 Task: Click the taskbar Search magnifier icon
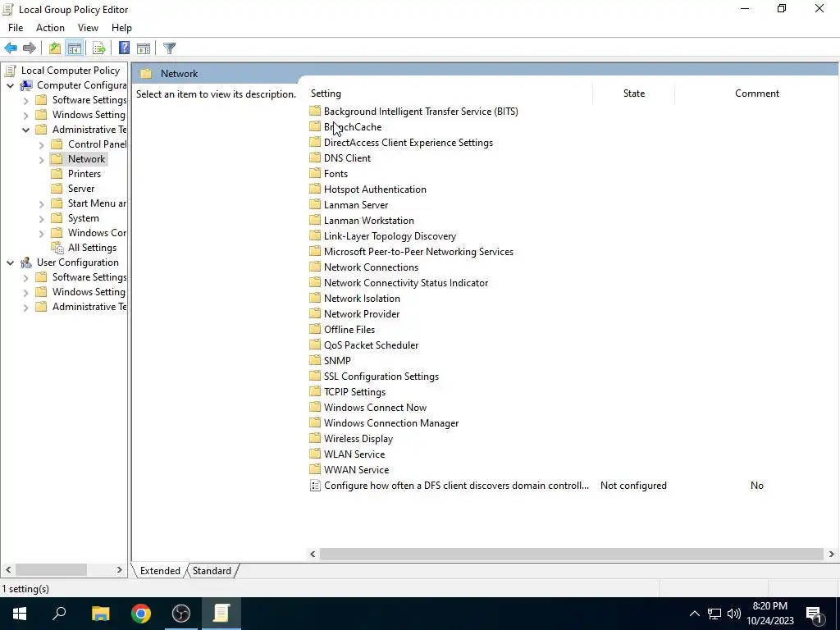click(x=59, y=614)
